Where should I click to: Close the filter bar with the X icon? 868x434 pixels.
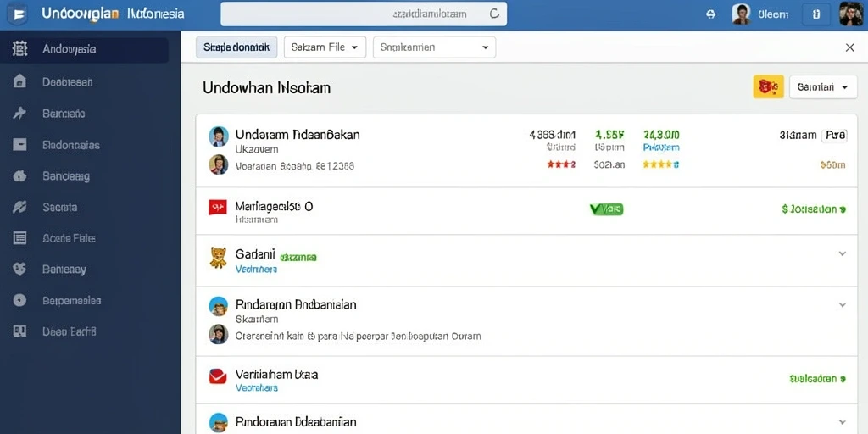[849, 48]
